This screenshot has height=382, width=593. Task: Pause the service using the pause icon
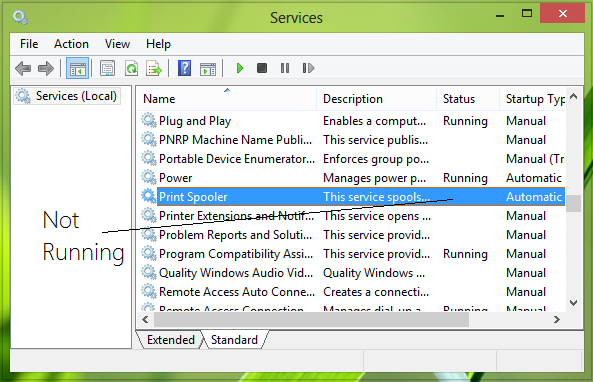(x=285, y=68)
